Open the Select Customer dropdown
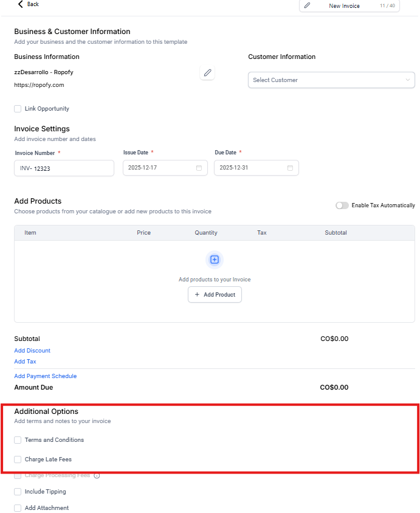Viewport: 420px width, 513px height. pos(331,80)
